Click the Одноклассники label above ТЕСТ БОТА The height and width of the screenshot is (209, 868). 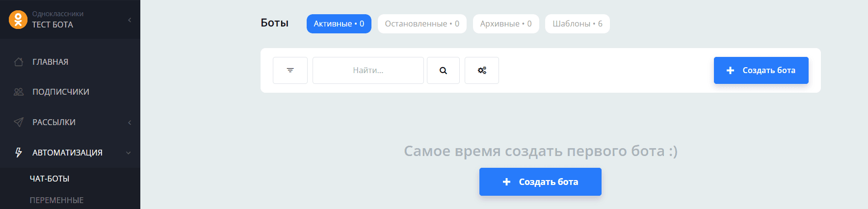tap(58, 14)
